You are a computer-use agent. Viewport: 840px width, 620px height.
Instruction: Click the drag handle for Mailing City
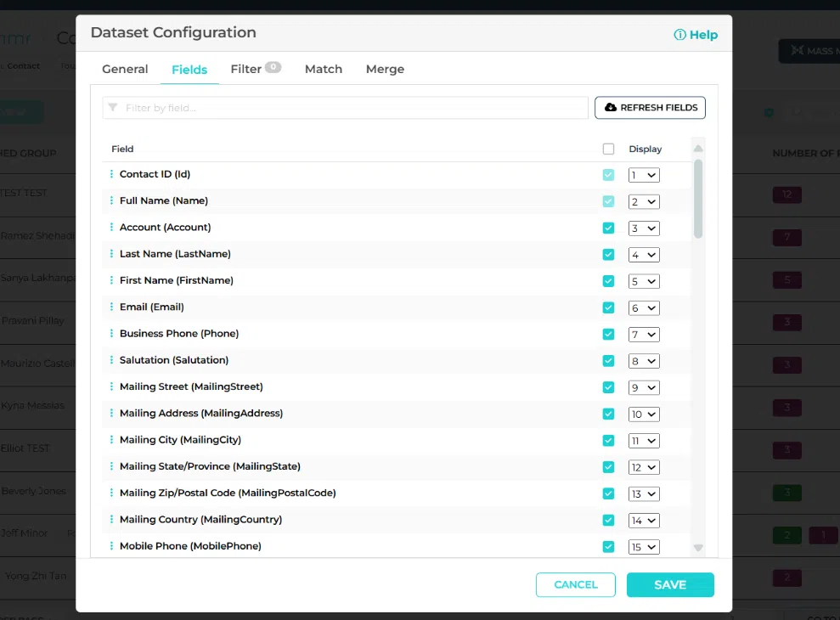111,440
